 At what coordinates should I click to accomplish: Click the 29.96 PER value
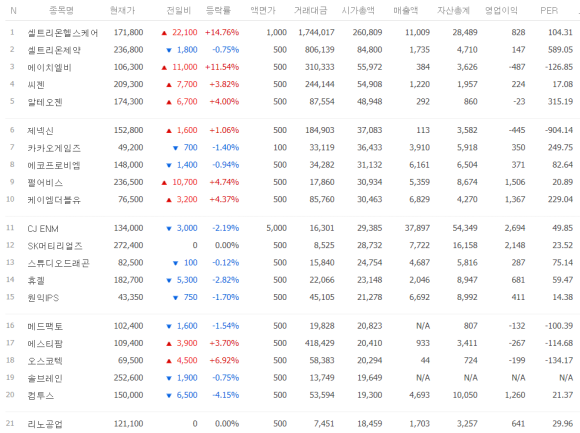coord(563,423)
